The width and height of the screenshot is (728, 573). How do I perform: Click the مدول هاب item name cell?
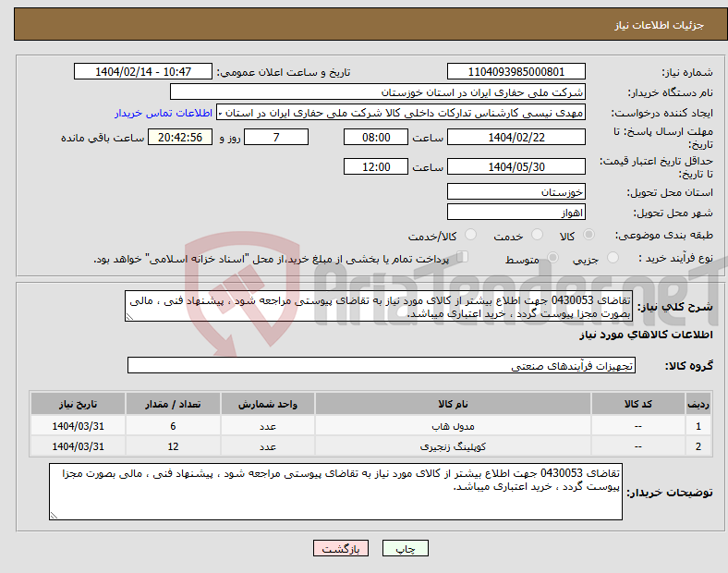click(x=453, y=426)
